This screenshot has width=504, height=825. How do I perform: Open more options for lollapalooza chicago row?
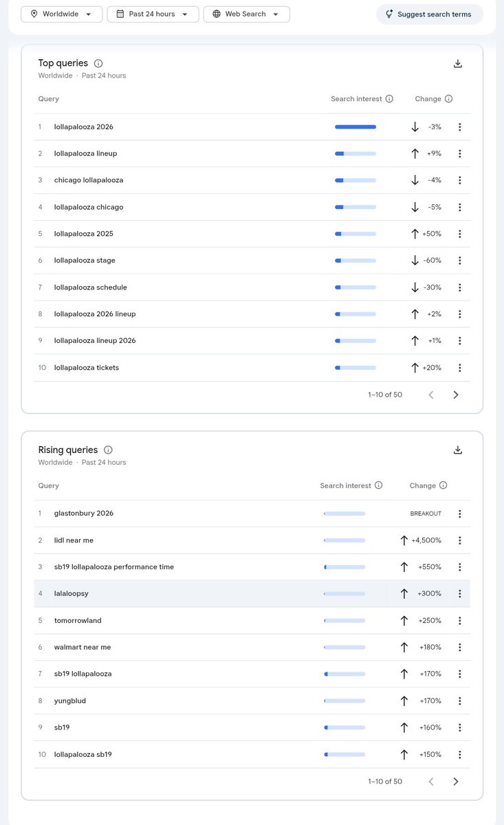459,207
